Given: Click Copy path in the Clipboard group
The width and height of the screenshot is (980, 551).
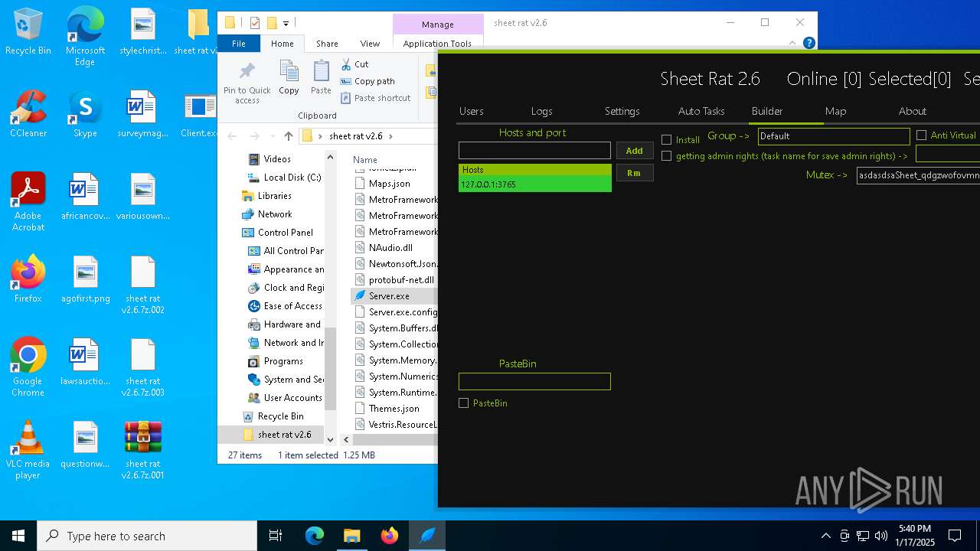Looking at the screenshot, I should click(367, 81).
